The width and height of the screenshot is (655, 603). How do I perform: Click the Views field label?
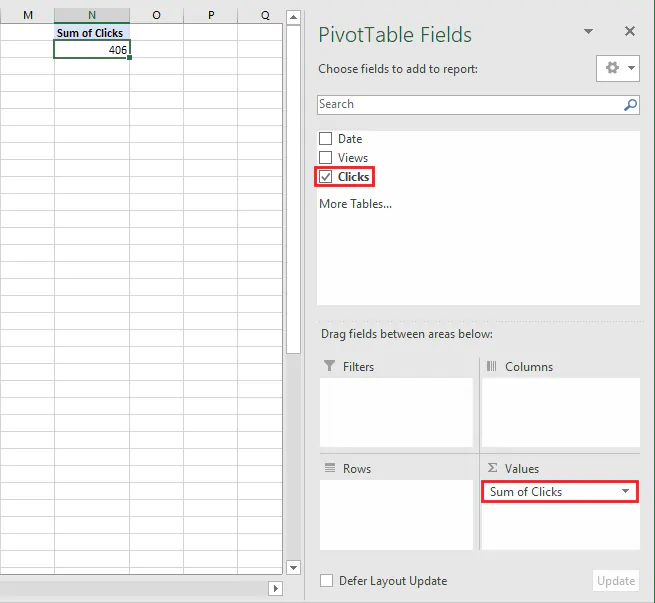point(353,157)
